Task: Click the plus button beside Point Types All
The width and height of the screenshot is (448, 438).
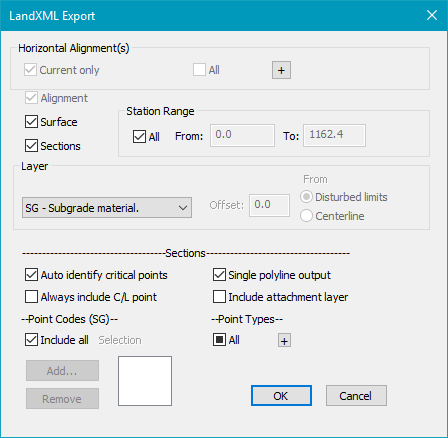Action: (x=284, y=340)
